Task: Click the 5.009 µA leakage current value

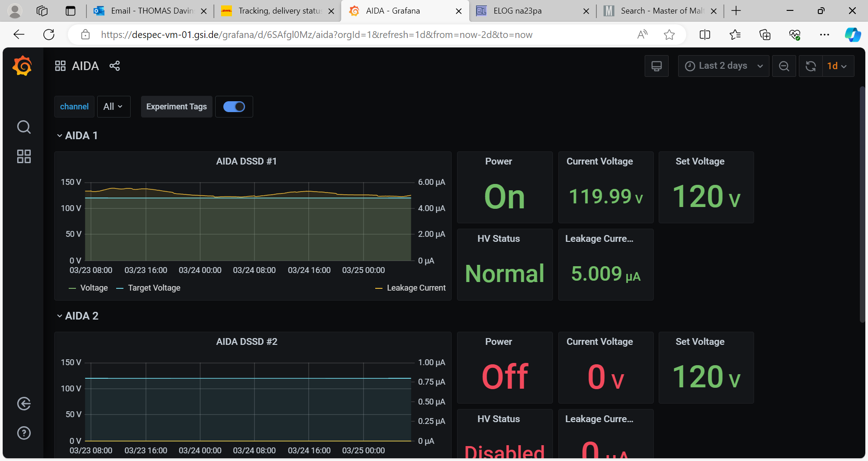Action: pos(606,274)
